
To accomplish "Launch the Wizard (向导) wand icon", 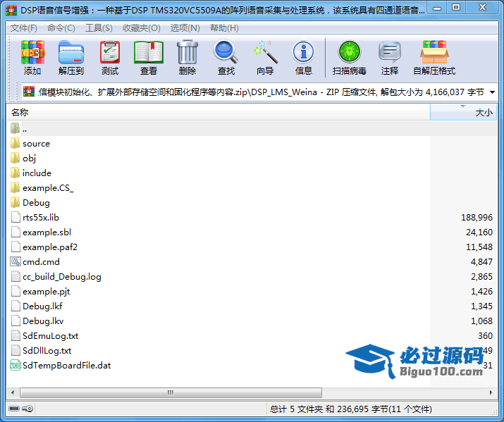I will click(265, 51).
